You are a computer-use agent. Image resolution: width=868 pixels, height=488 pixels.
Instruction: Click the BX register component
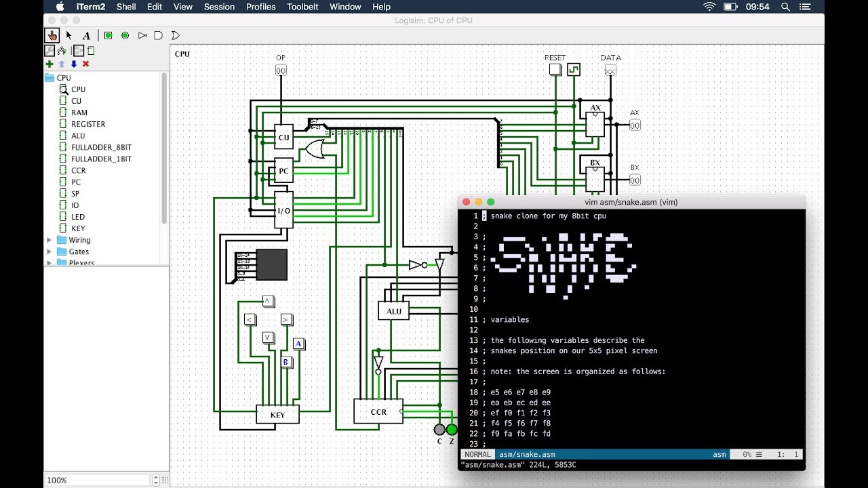click(595, 179)
